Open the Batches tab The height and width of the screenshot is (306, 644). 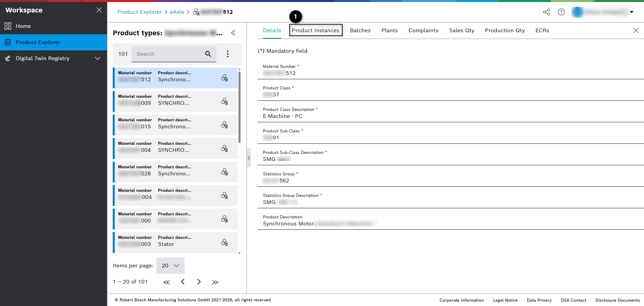pos(360,31)
